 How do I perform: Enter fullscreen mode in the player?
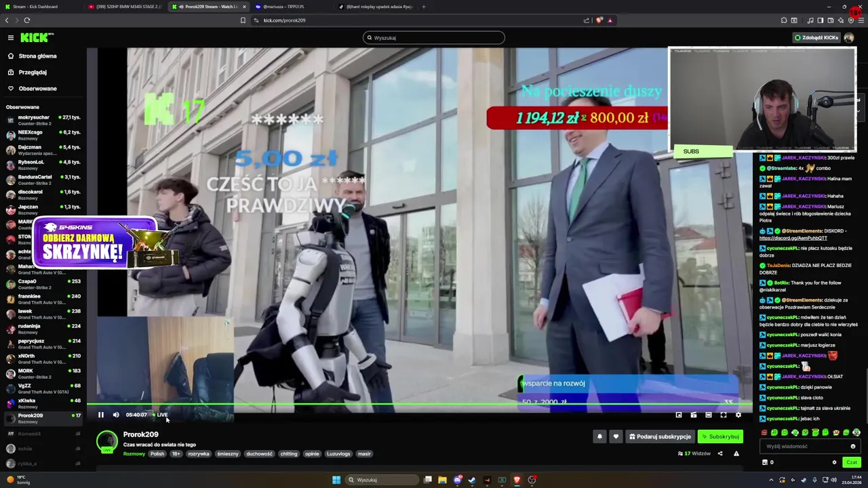724,415
